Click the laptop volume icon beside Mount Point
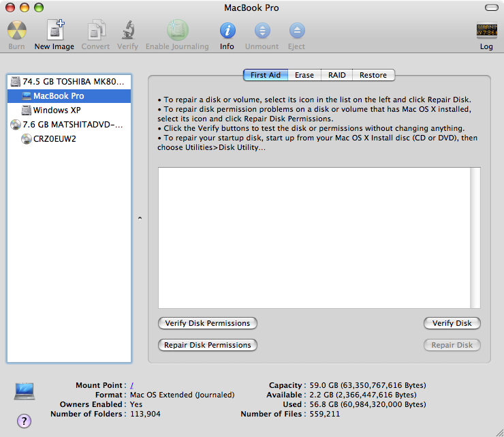 (x=25, y=391)
